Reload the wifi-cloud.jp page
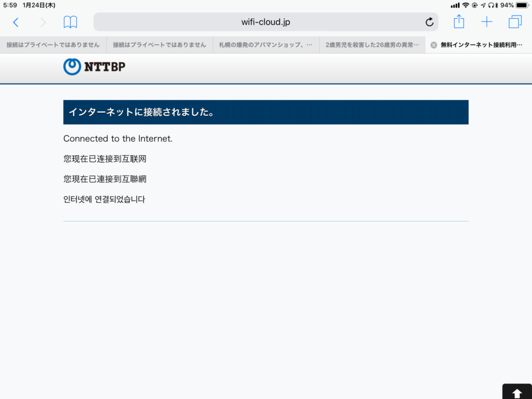Screen dimensions: 532x399 point(429,22)
